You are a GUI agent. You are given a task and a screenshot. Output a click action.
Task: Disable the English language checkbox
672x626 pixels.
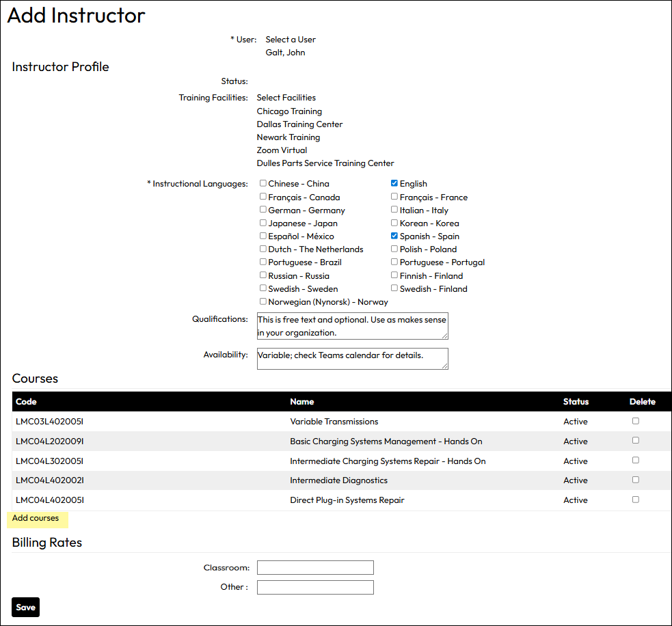(394, 183)
